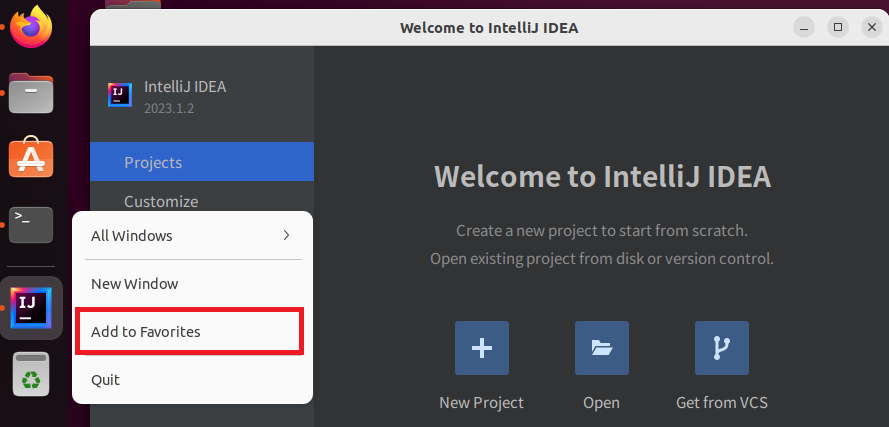Select Add to Favorites in context menu
The height and width of the screenshot is (427, 889).
[193, 332]
